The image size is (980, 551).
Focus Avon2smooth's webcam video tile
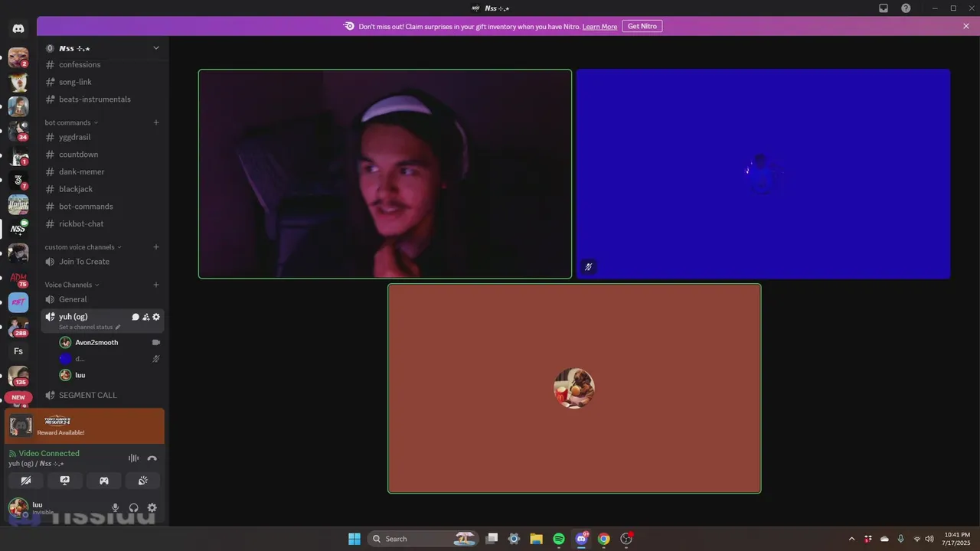(x=385, y=174)
